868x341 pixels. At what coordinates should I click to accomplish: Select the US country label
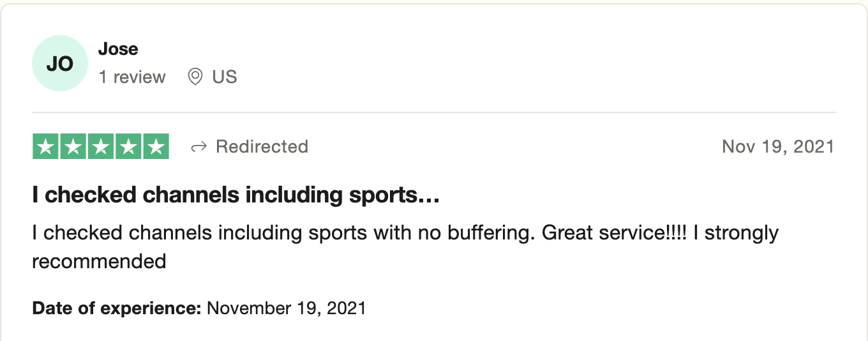coord(225,77)
